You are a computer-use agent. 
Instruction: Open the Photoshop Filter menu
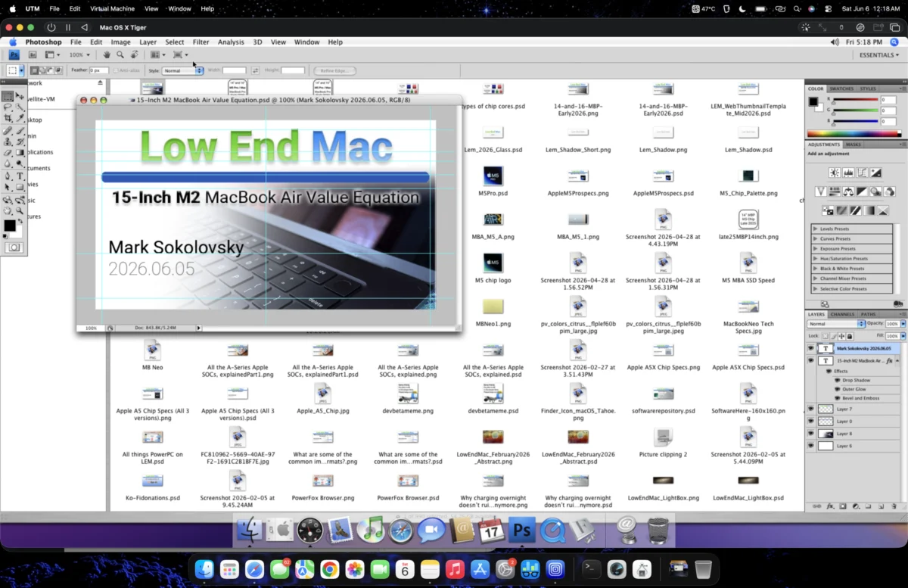coord(201,42)
